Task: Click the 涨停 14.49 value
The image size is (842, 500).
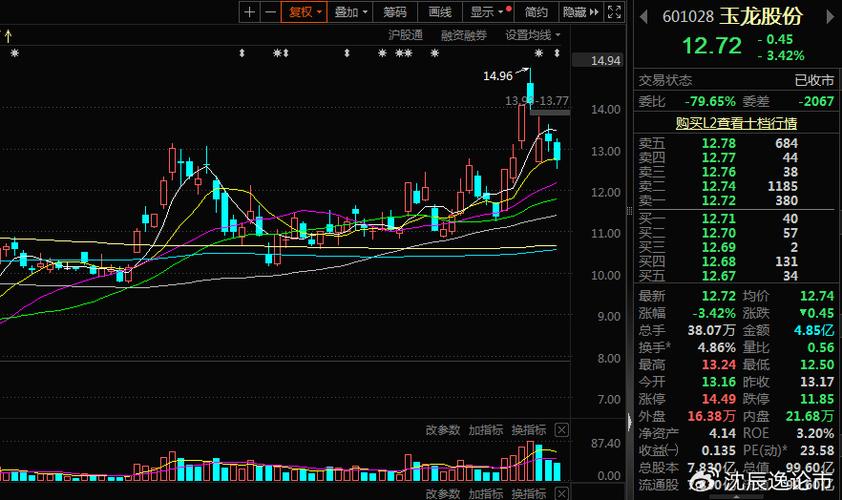Action: click(x=718, y=399)
